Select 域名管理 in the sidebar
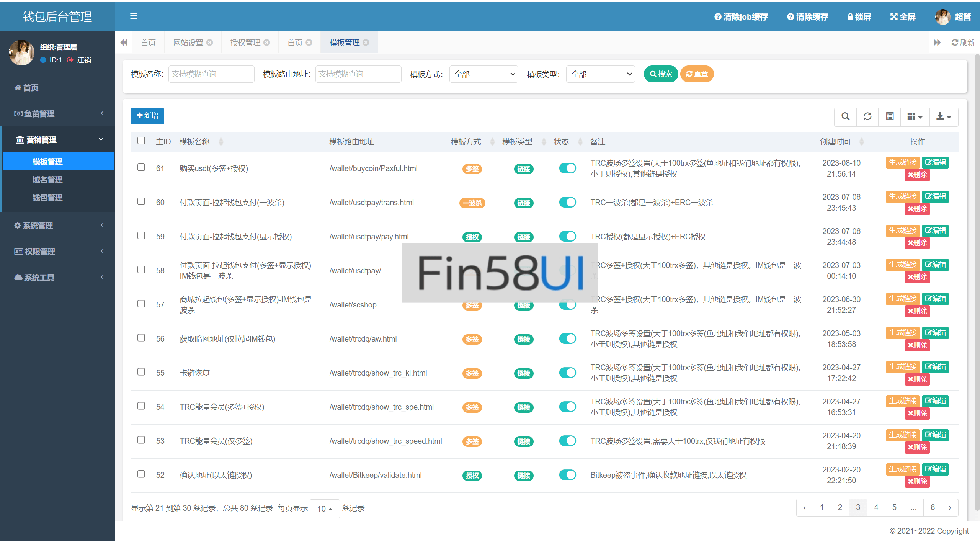The image size is (980, 541). click(47, 180)
